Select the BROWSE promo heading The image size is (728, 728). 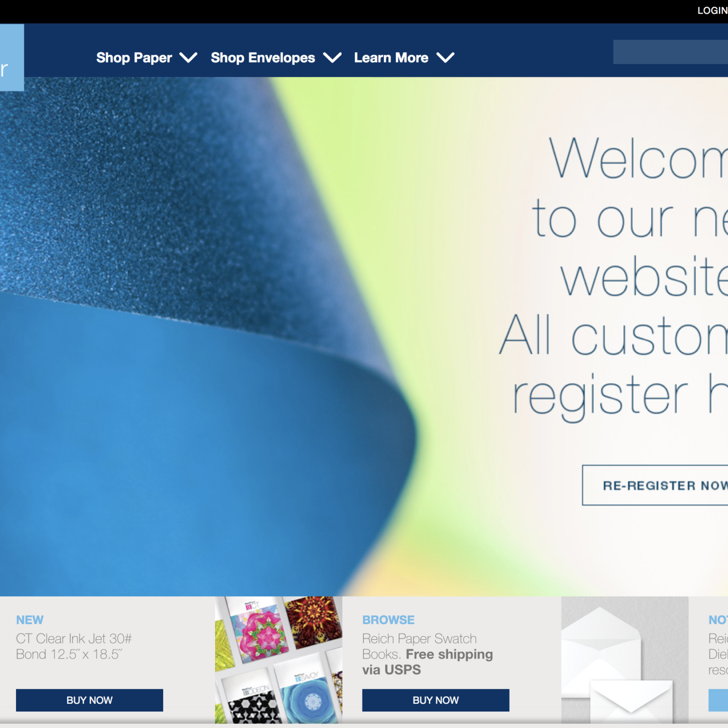coord(388,620)
